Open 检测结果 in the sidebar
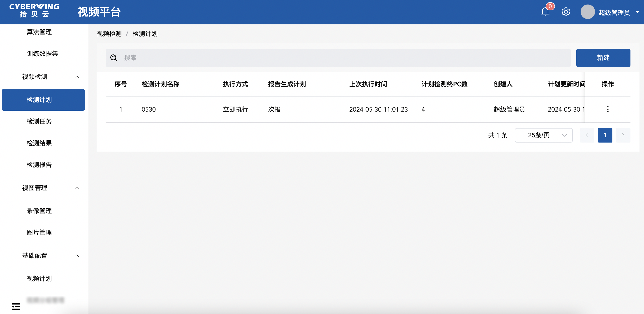 pos(39,143)
